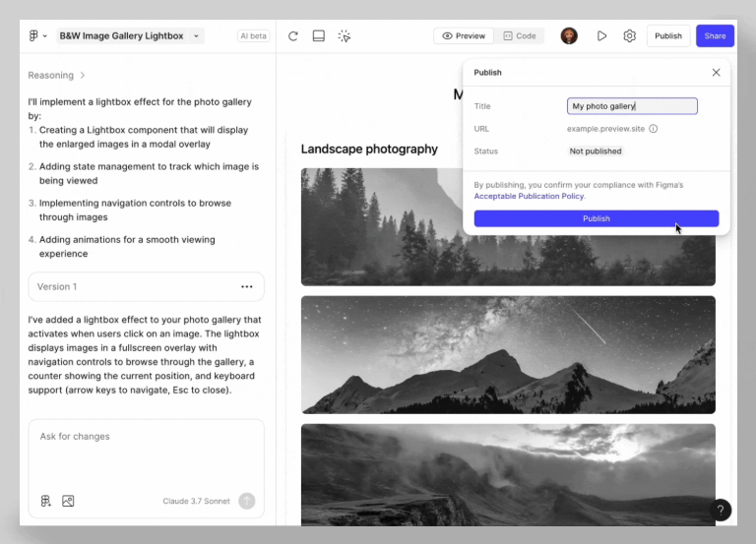This screenshot has width=756, height=544.
Task: Attach an image using picture icon
Action: (68, 501)
